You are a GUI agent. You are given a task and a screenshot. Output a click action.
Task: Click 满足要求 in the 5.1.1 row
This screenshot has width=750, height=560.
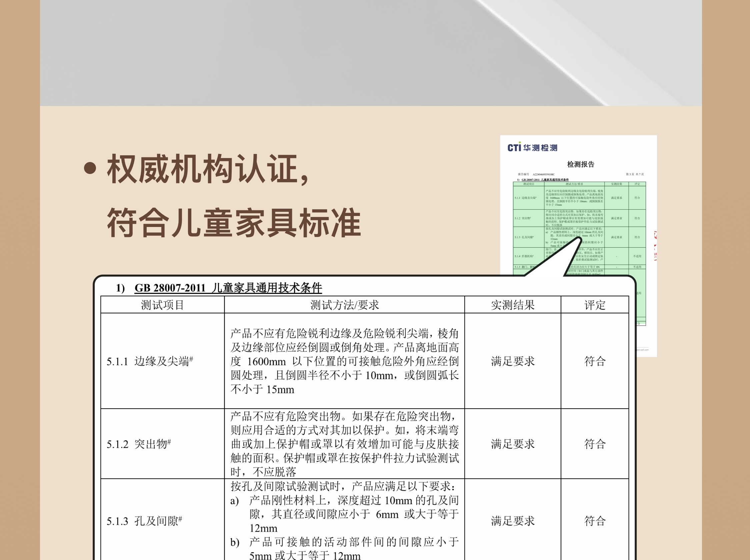tap(512, 361)
